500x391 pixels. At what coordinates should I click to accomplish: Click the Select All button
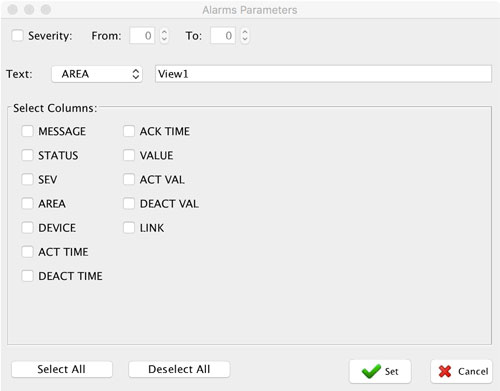point(62,369)
